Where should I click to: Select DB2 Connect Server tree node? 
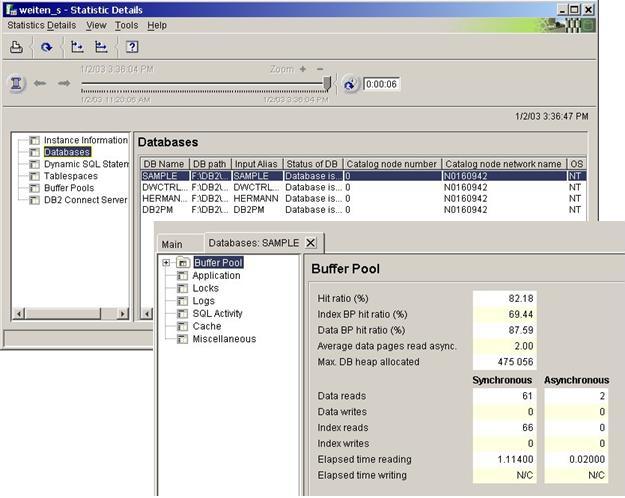pyautogui.click(x=85, y=200)
